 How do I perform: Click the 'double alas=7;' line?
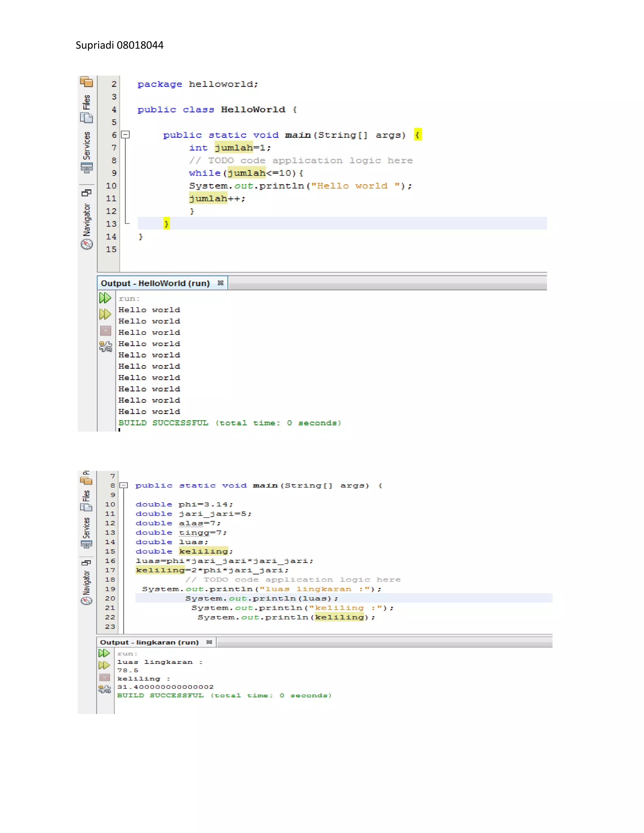coord(178,523)
